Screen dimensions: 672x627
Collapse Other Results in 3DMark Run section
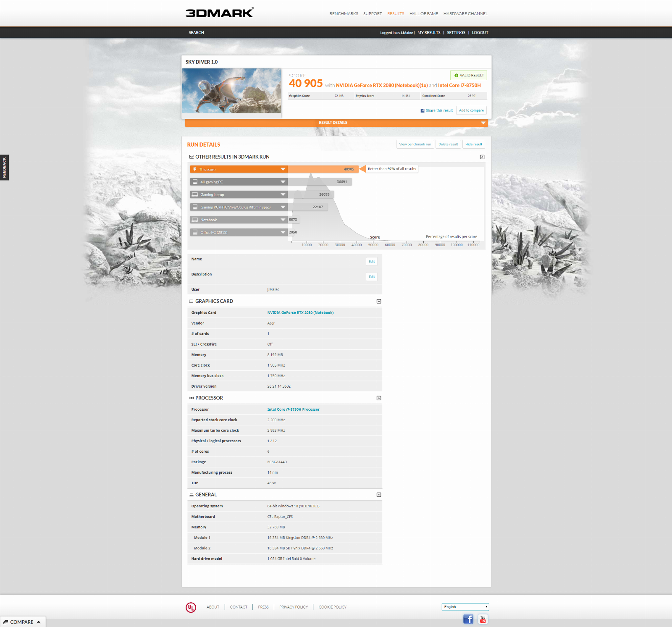pyautogui.click(x=482, y=157)
